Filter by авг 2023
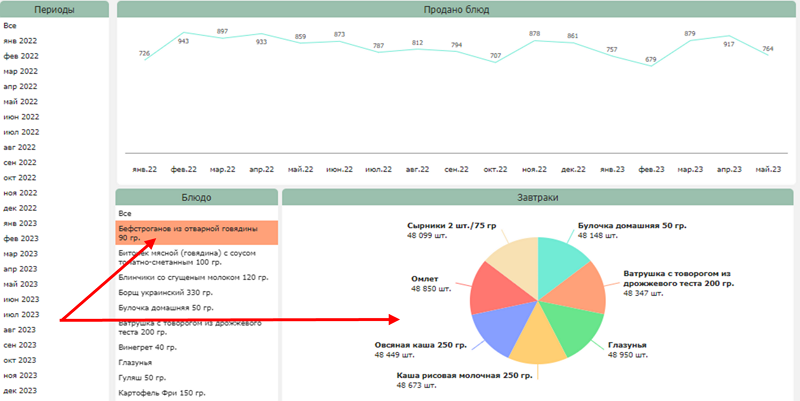 click(x=19, y=330)
